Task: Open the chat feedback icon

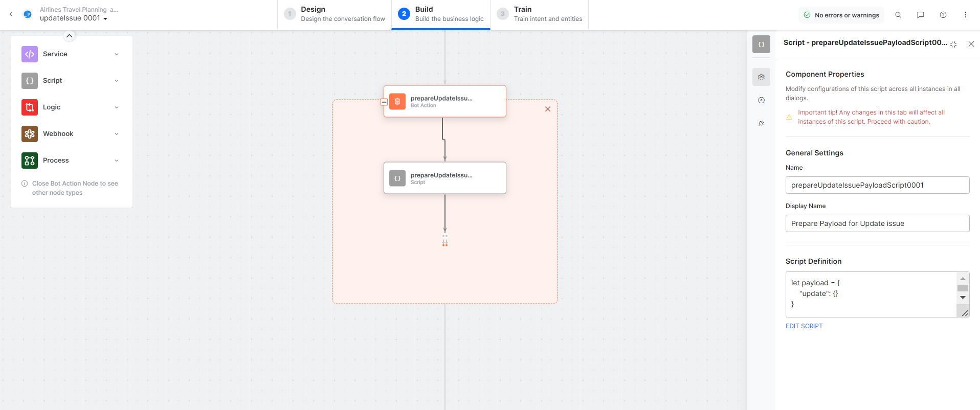Action: (920, 15)
